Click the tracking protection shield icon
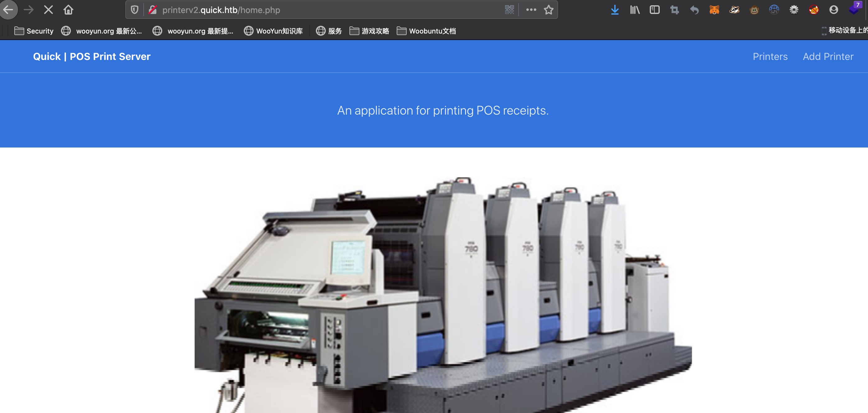 (x=134, y=10)
